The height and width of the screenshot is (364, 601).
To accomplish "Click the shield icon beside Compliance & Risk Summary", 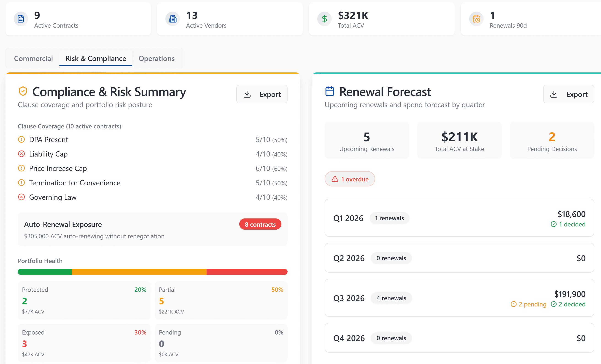I will pos(23,91).
